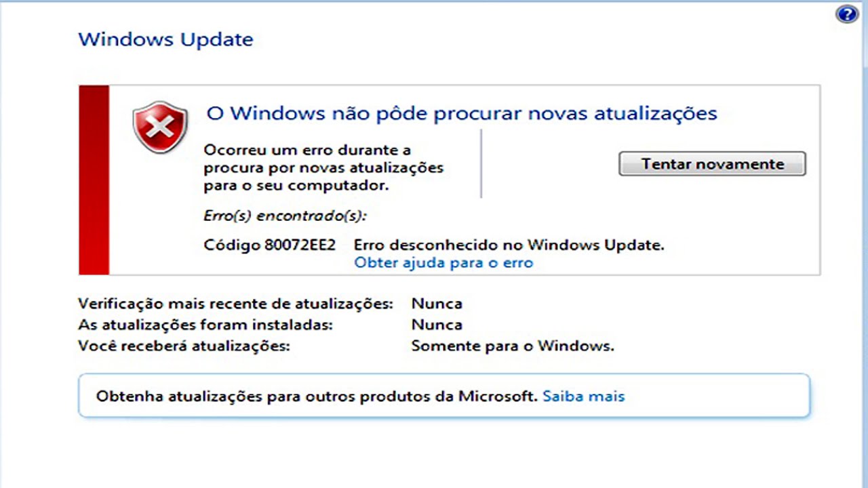The image size is (868, 488).
Task: Follow the Saiba mais link
Action: pyautogui.click(x=583, y=396)
